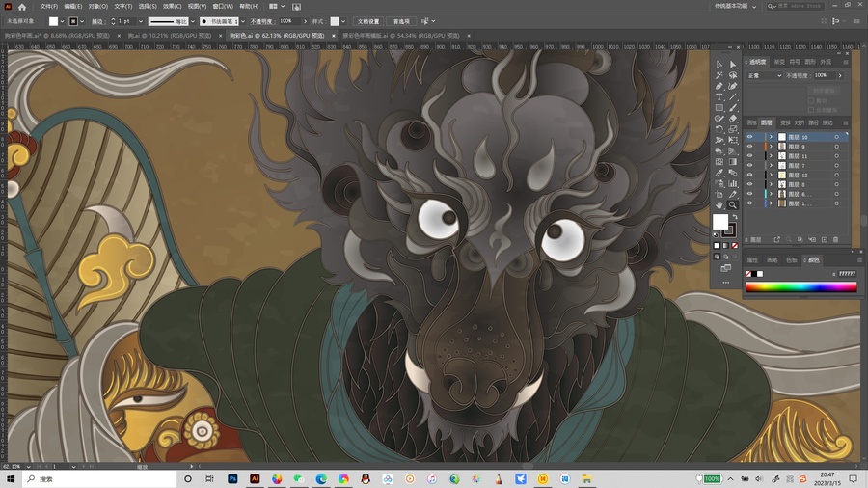Select the Lasso tool

pyautogui.click(x=733, y=75)
